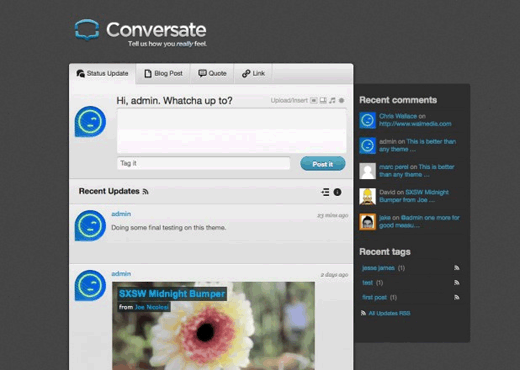Open the Recent Updates RSS feed icon
The width and height of the screenshot is (520, 370).
[x=145, y=192]
